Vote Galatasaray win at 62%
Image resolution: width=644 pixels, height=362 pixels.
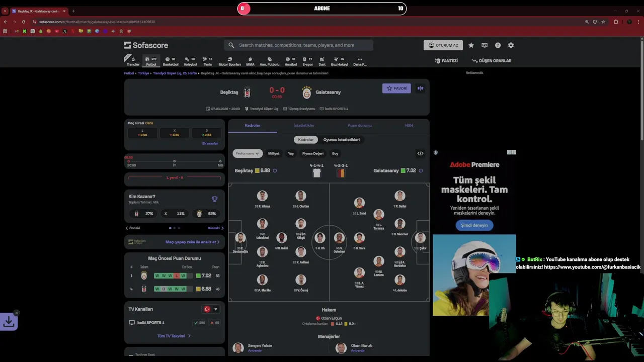206,214
